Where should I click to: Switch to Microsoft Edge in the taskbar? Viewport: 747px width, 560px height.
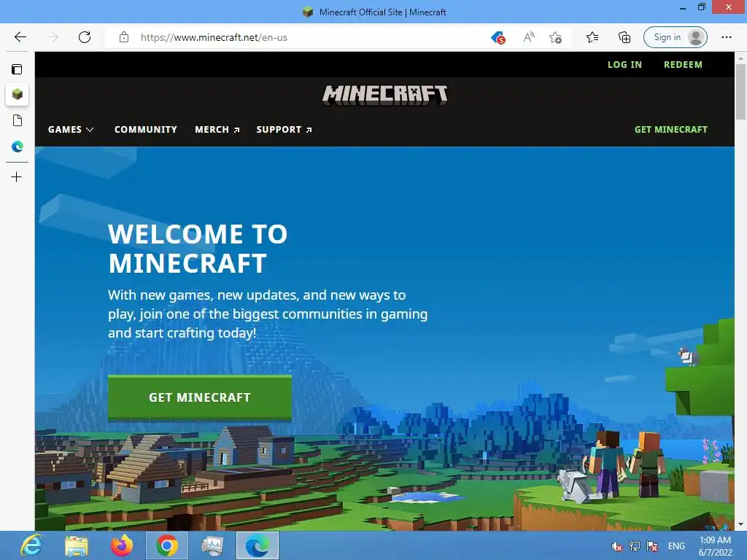(x=258, y=545)
